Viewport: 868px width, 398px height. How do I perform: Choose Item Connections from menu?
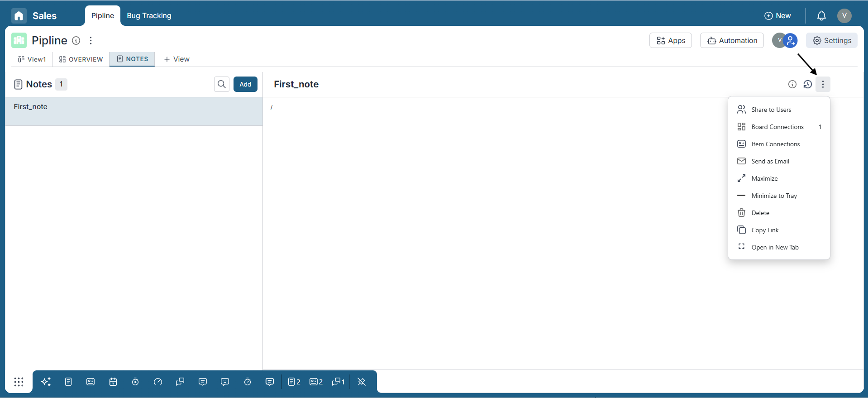point(779,144)
